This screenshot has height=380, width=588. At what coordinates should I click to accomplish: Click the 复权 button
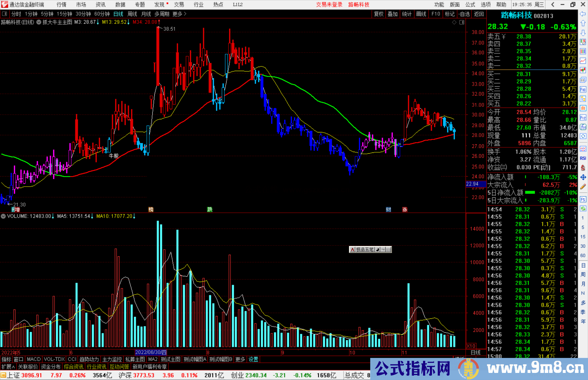(379, 14)
